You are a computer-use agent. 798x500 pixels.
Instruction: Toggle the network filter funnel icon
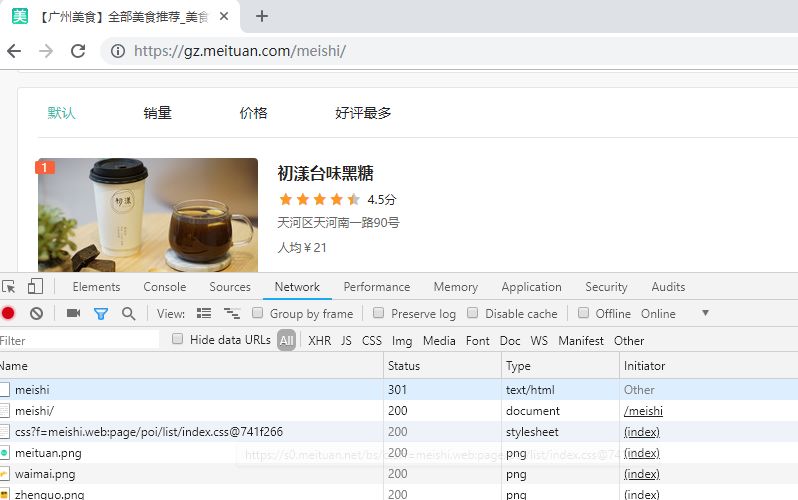[101, 314]
